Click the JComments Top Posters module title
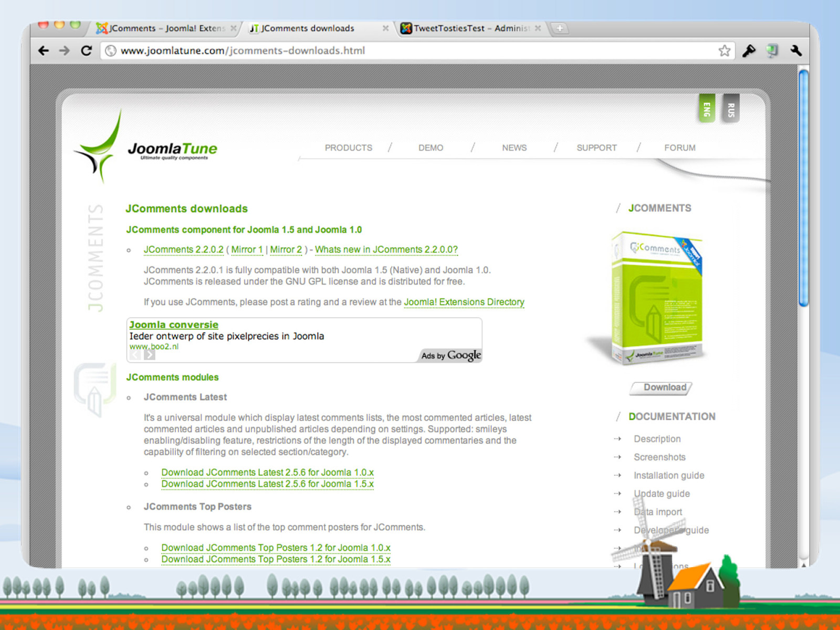The image size is (840, 630). pos(197,507)
